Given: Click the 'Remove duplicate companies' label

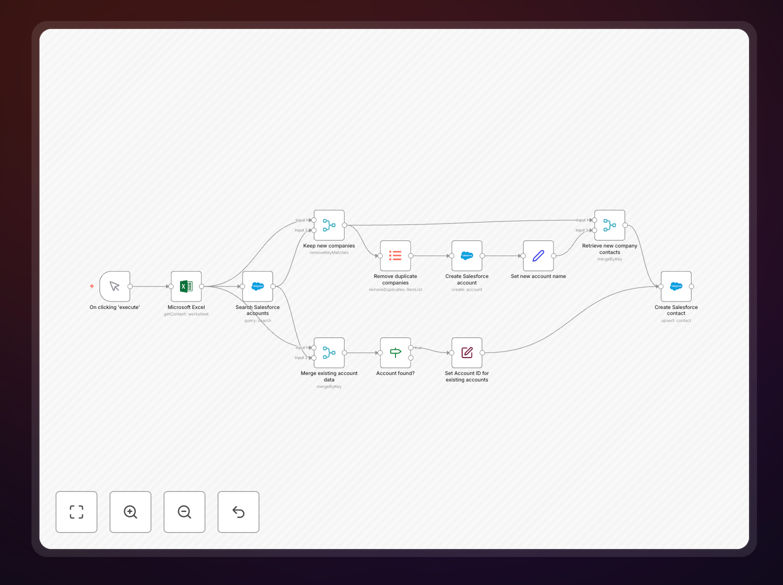Looking at the screenshot, I should coord(395,279).
